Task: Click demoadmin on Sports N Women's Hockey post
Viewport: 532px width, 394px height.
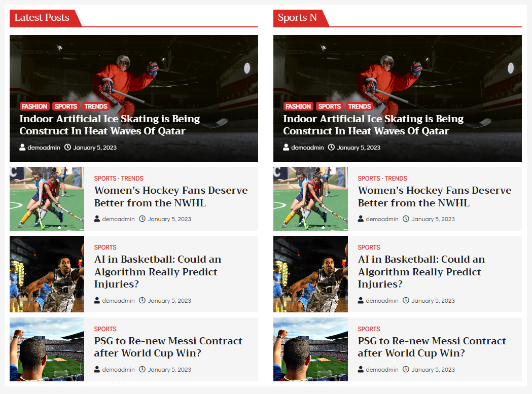Action: [382, 219]
